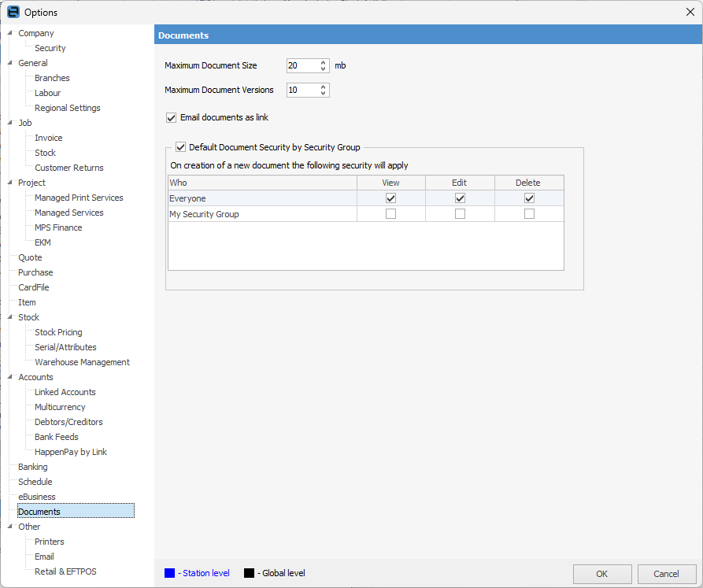Toggle Default Document Security by Security Group

pos(180,147)
